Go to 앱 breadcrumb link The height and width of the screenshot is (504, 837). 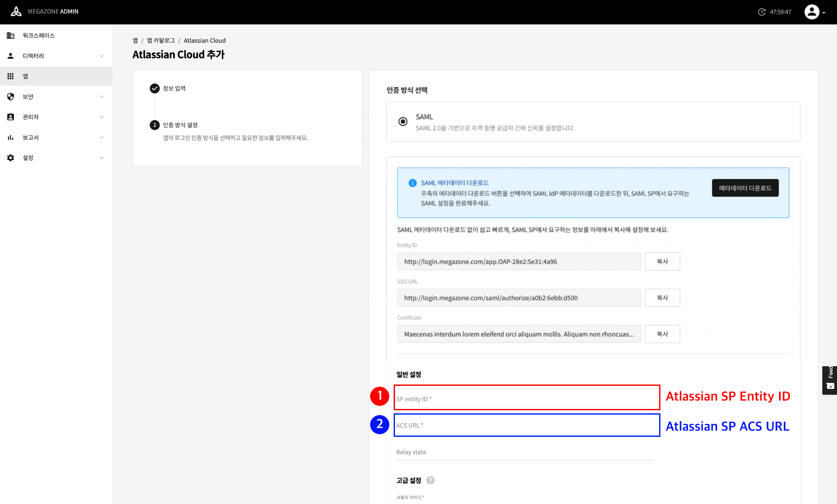coord(135,41)
